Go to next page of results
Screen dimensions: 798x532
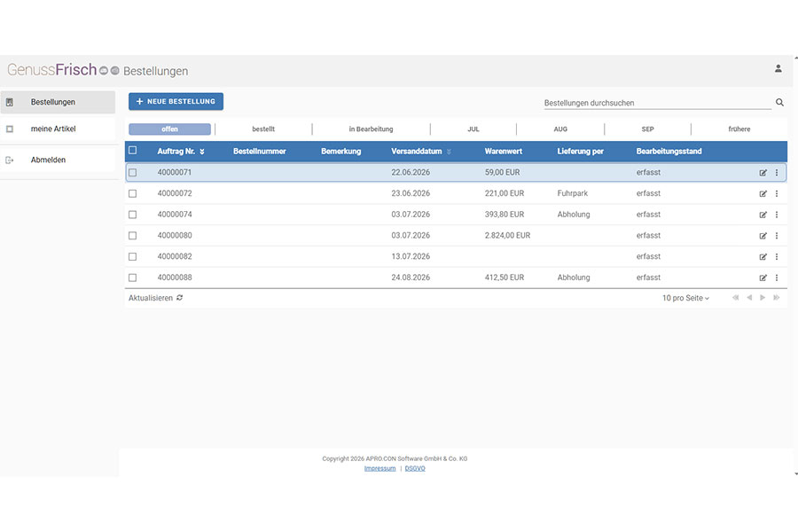coord(763,298)
